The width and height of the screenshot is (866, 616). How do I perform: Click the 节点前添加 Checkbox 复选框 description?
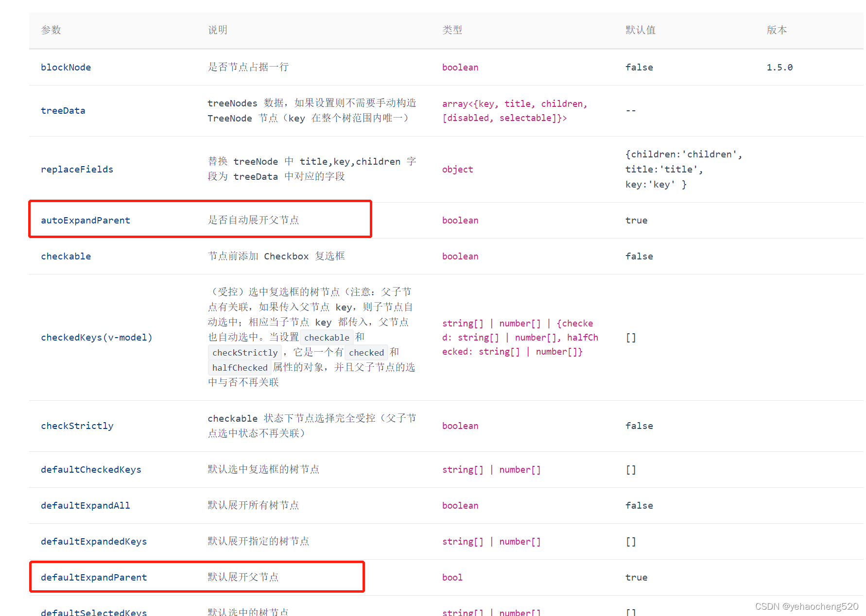(276, 256)
